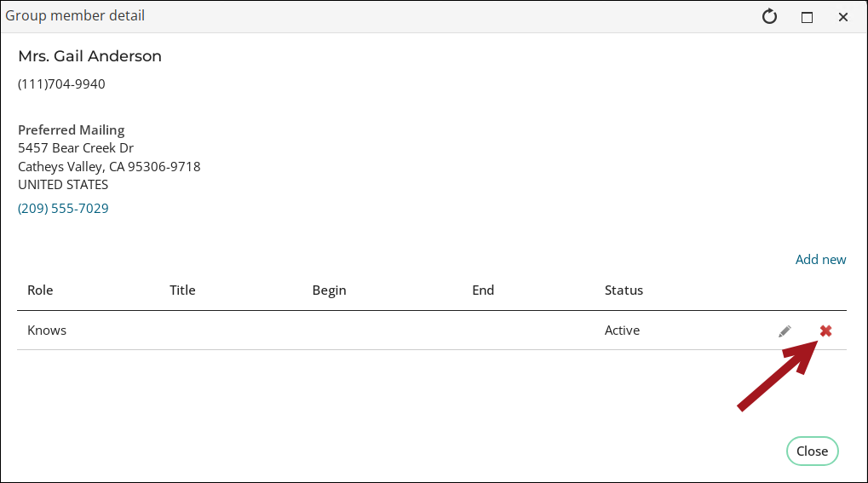Open phone link (209) 555-7029
Viewport: 868px width, 483px height.
click(63, 208)
